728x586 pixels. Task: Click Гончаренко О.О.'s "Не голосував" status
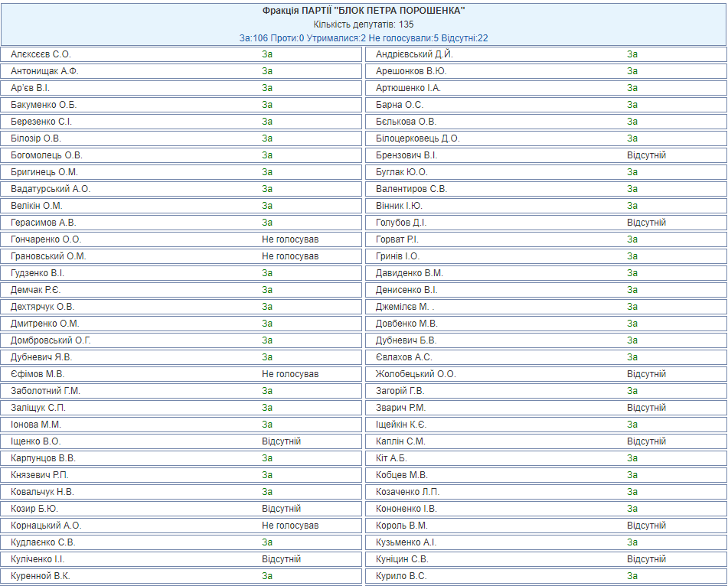pyautogui.click(x=290, y=239)
